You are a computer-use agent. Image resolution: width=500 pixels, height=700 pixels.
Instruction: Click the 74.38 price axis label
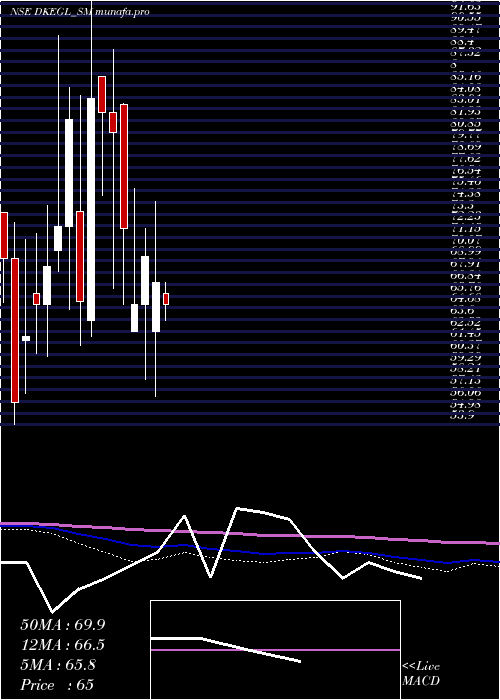pyautogui.click(x=466, y=194)
